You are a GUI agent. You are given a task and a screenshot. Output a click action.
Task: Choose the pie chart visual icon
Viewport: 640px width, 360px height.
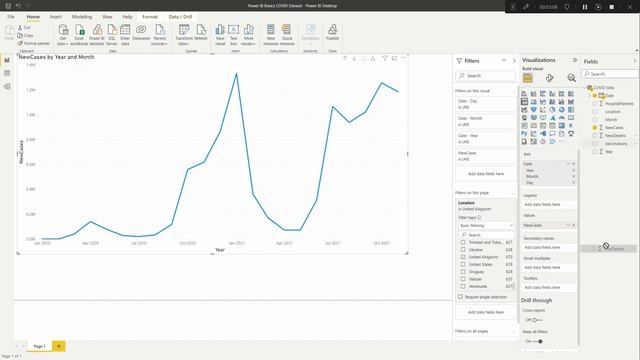click(x=552, y=109)
